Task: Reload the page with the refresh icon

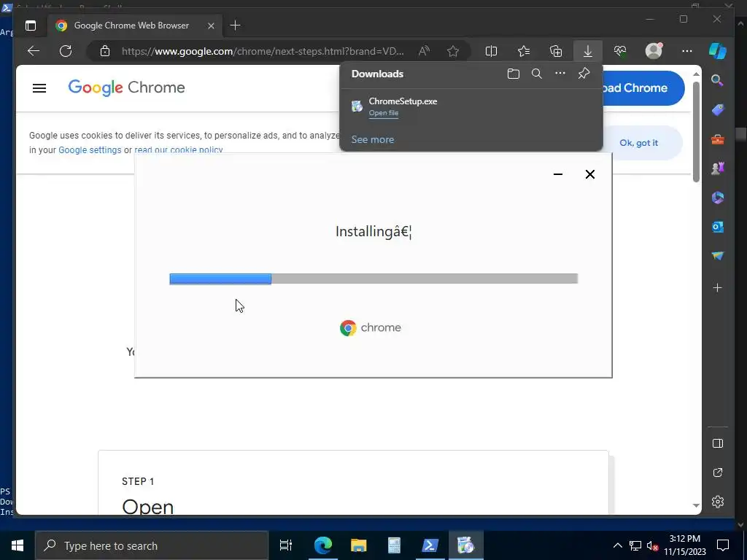Action: coord(66,51)
